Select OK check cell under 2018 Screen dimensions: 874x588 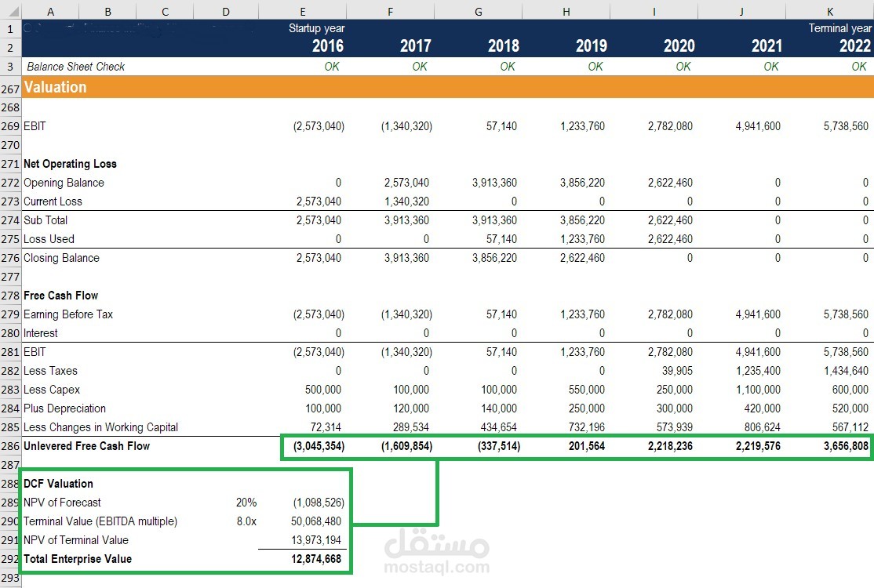click(508, 67)
